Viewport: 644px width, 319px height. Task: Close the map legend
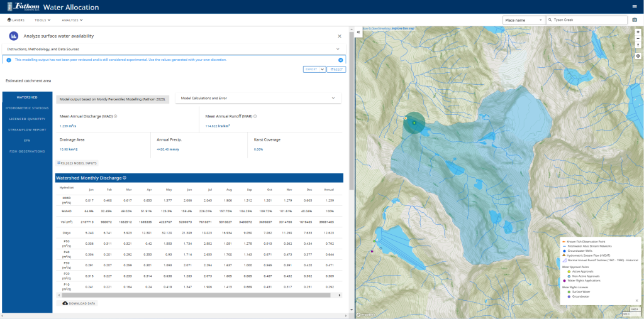[x=636, y=301]
